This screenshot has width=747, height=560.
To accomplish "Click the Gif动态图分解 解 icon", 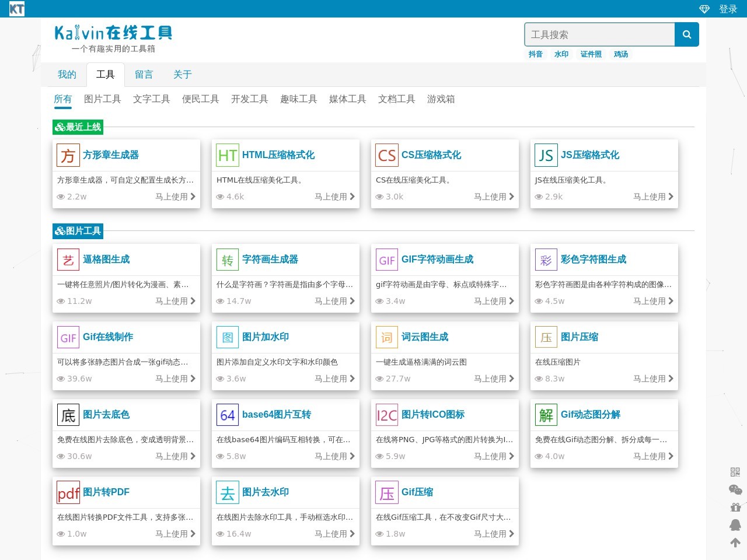I will [546, 415].
